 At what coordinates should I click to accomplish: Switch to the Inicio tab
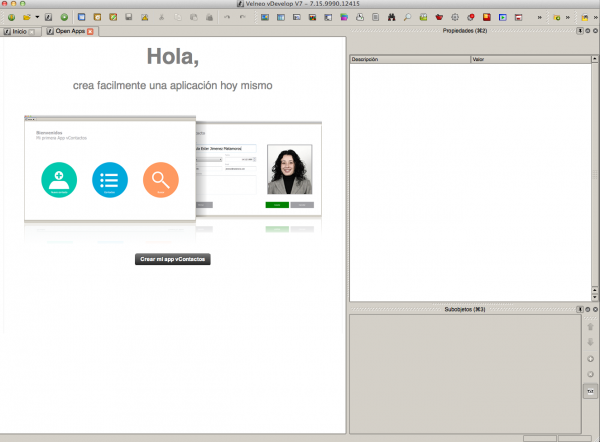pos(20,32)
